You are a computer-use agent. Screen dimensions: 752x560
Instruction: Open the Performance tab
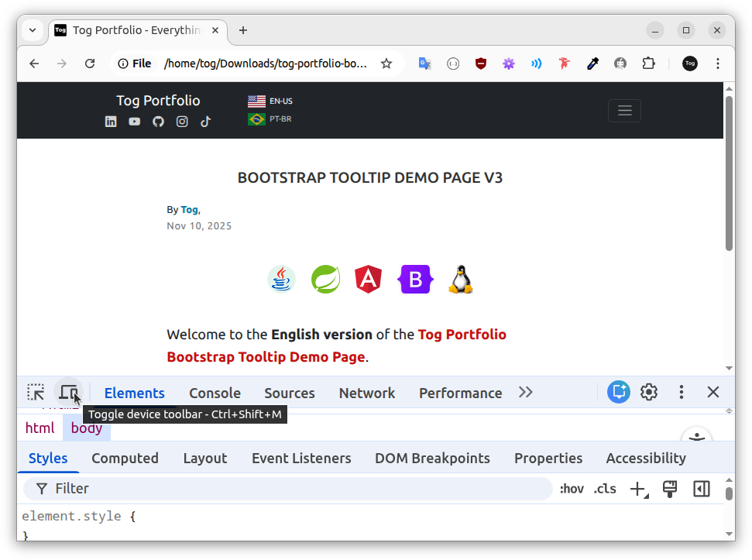pos(460,393)
